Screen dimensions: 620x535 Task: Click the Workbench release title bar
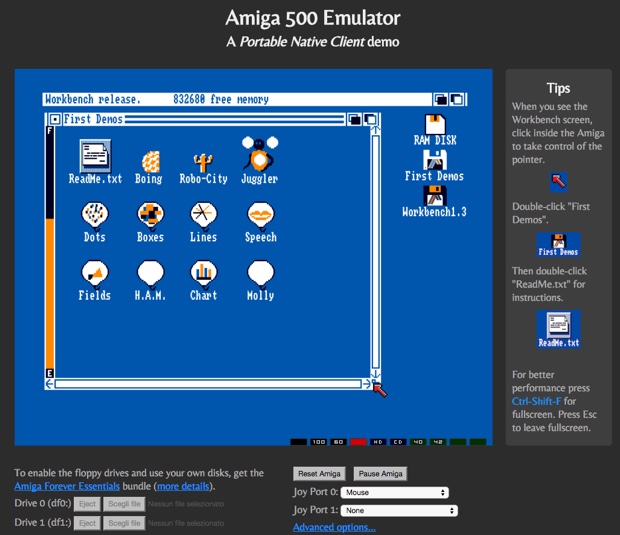[237, 99]
